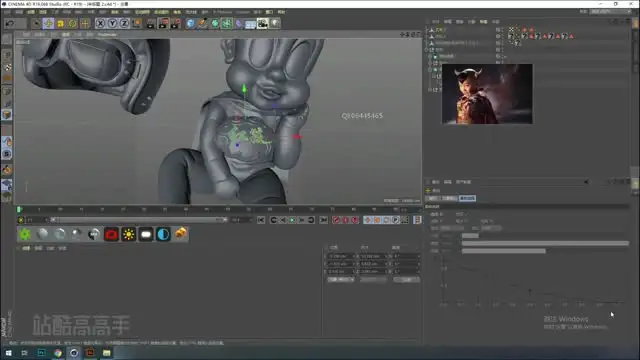Select the Rotate tool
The width and height of the screenshot is (640, 360).
72,24
